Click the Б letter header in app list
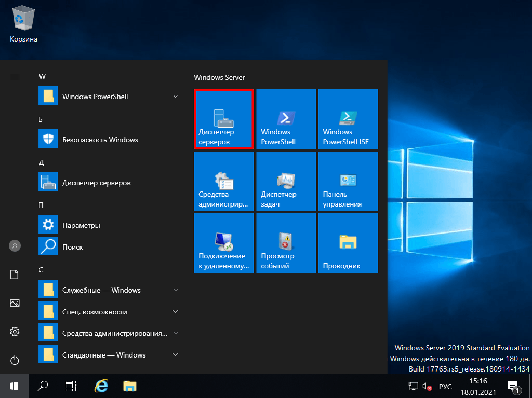532x398 pixels. tap(41, 119)
